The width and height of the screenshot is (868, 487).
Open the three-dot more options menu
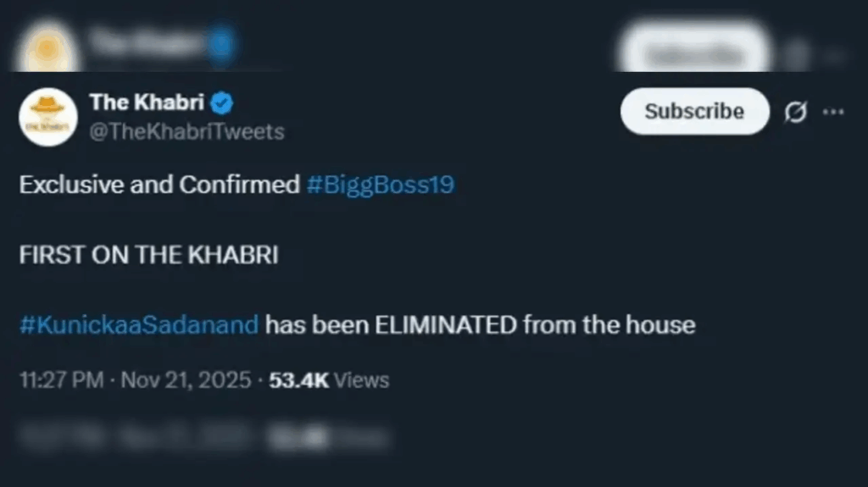[x=833, y=112]
